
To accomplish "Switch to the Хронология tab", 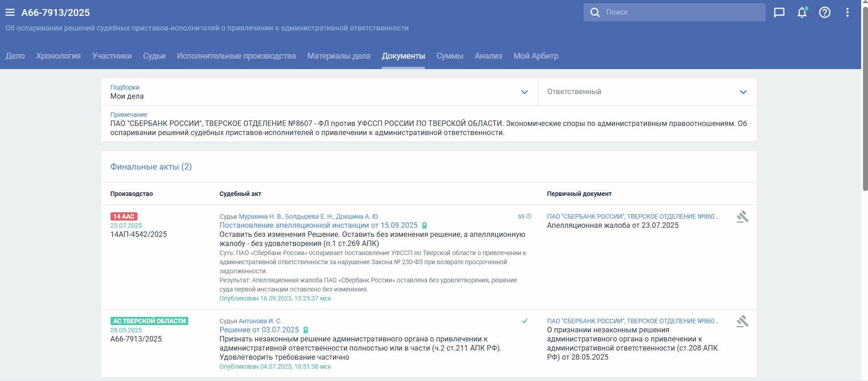I will click(58, 56).
